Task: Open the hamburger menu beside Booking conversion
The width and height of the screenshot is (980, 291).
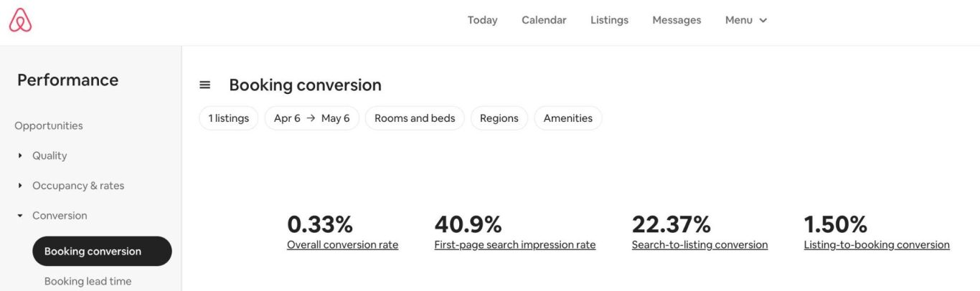Action: click(x=205, y=85)
